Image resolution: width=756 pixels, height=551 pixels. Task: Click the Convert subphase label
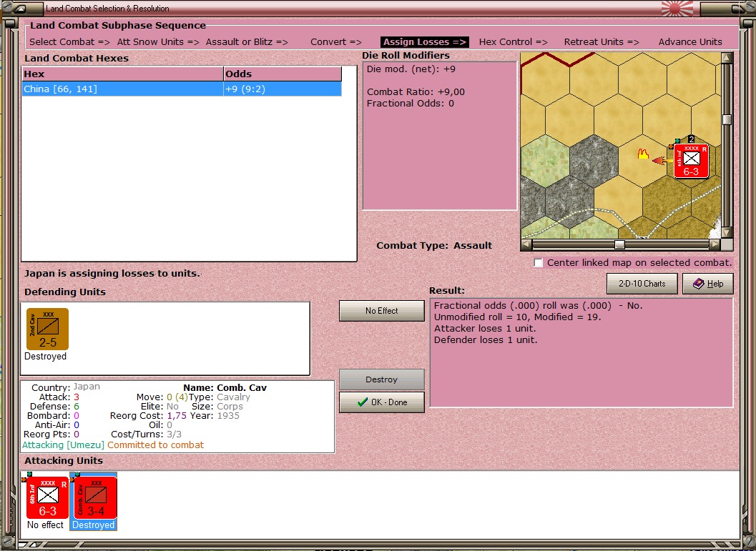pyautogui.click(x=335, y=42)
